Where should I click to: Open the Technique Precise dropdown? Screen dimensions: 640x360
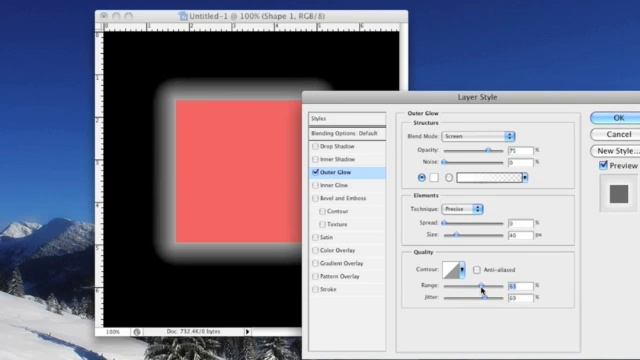click(462, 209)
